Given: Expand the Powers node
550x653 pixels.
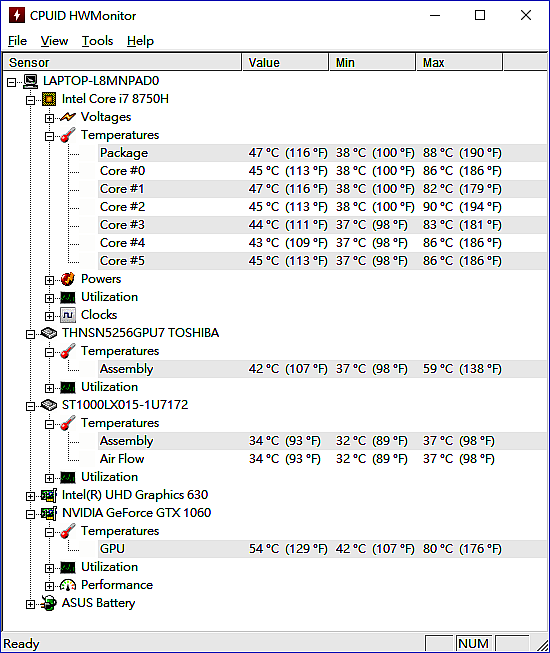Looking at the screenshot, I should pyautogui.click(x=49, y=280).
